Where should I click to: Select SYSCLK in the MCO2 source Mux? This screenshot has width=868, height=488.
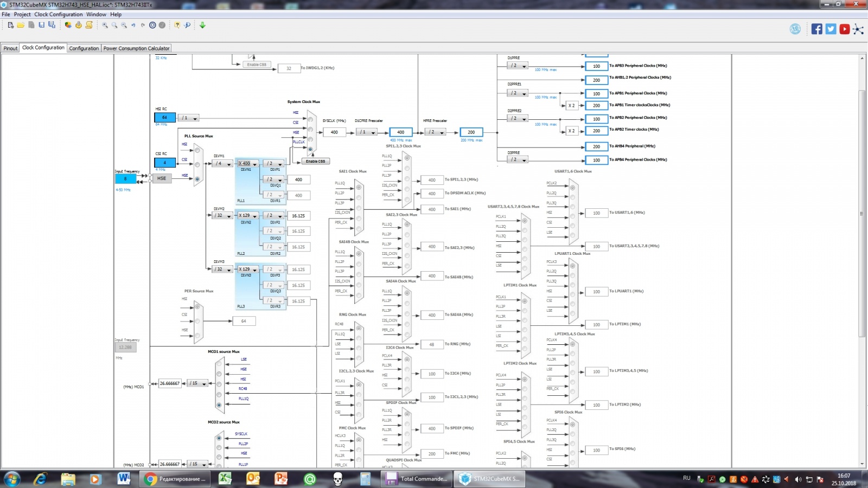tap(219, 438)
